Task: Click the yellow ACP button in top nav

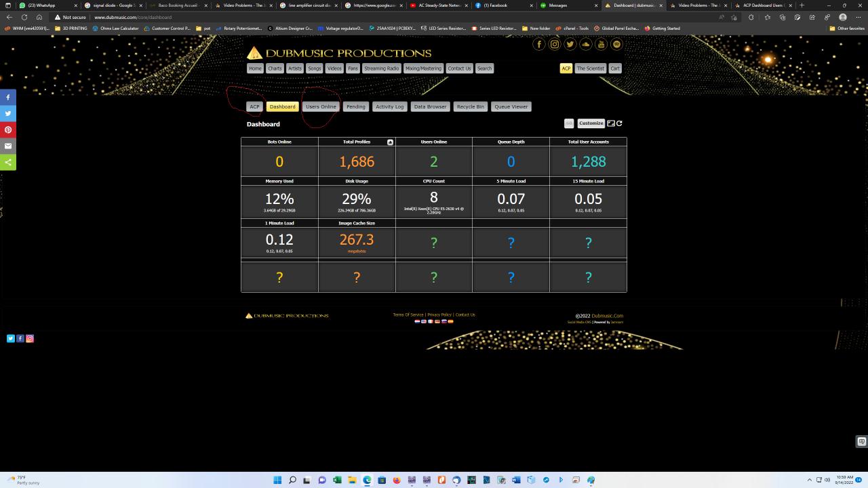Action: [566, 68]
